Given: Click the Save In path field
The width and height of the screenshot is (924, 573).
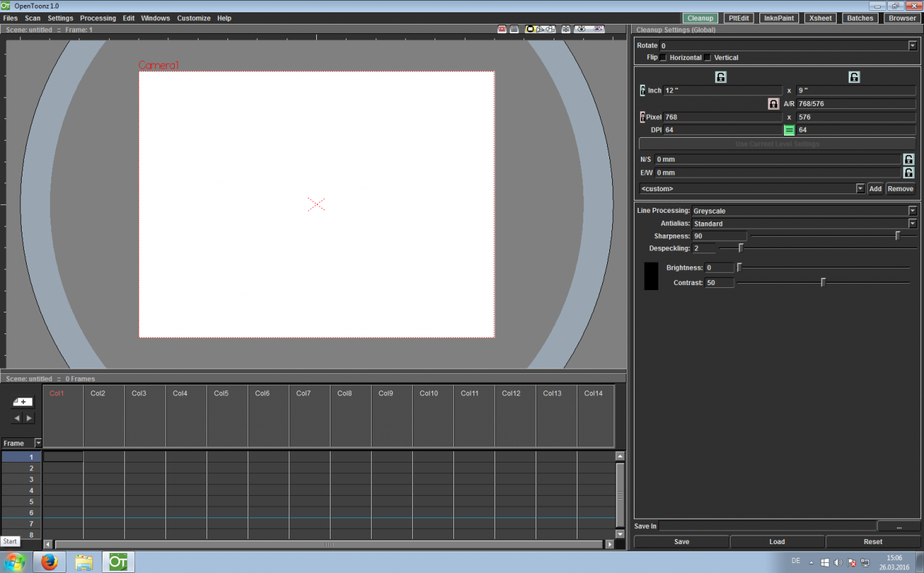Looking at the screenshot, I should click(x=767, y=526).
